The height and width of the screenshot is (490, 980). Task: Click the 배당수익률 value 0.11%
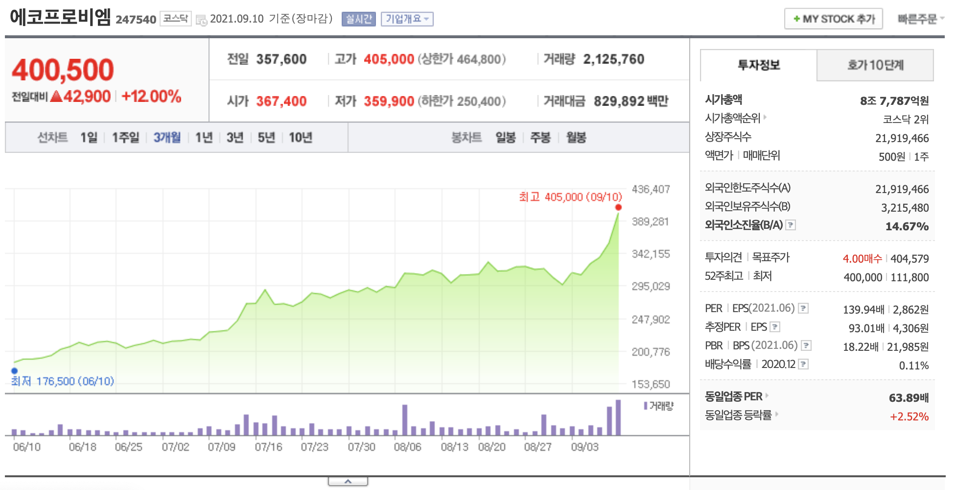tap(913, 366)
